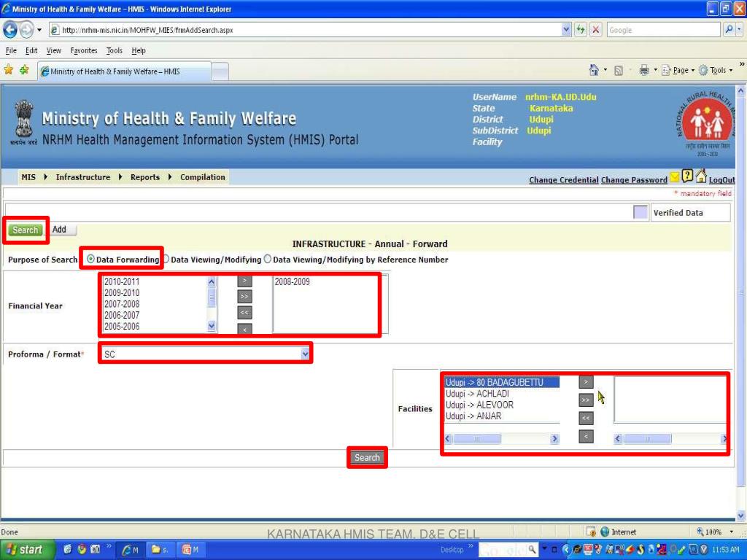Open the Print options dropdown arrow

coord(655,70)
